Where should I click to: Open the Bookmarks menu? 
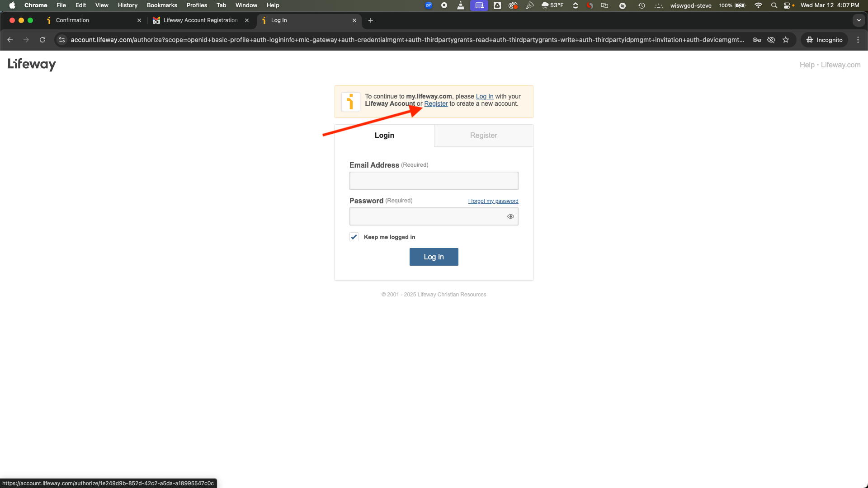162,5
